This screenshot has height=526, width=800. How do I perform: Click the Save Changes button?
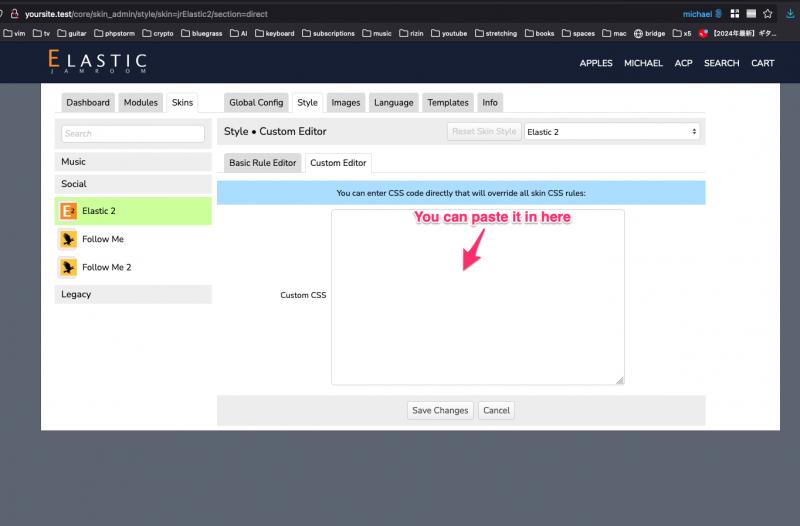(x=440, y=410)
